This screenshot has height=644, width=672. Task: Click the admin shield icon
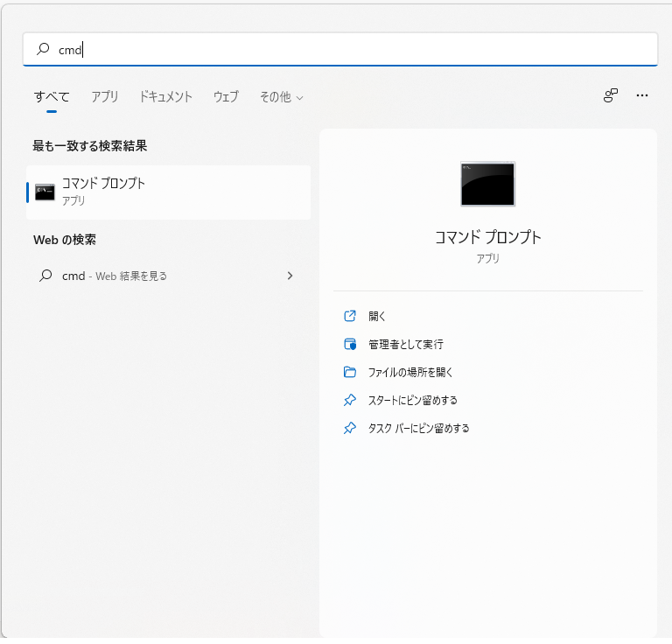pyautogui.click(x=350, y=344)
